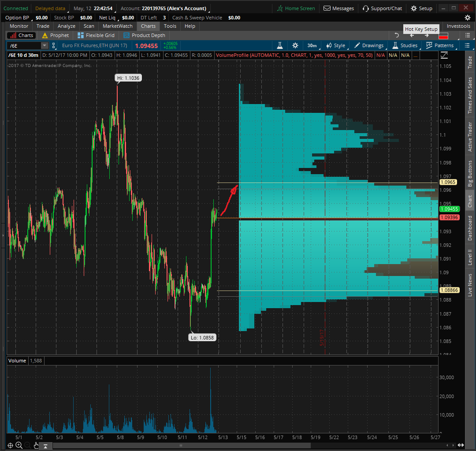Click the Investools button

(458, 26)
